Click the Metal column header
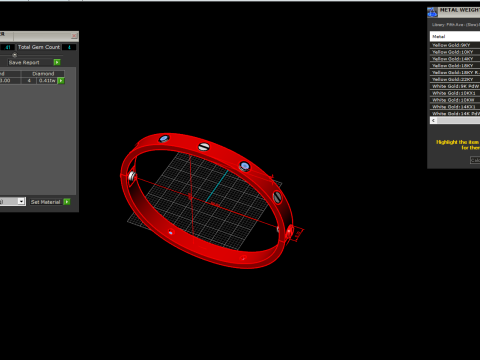Screen dimensions: 480x360 click(x=455, y=36)
